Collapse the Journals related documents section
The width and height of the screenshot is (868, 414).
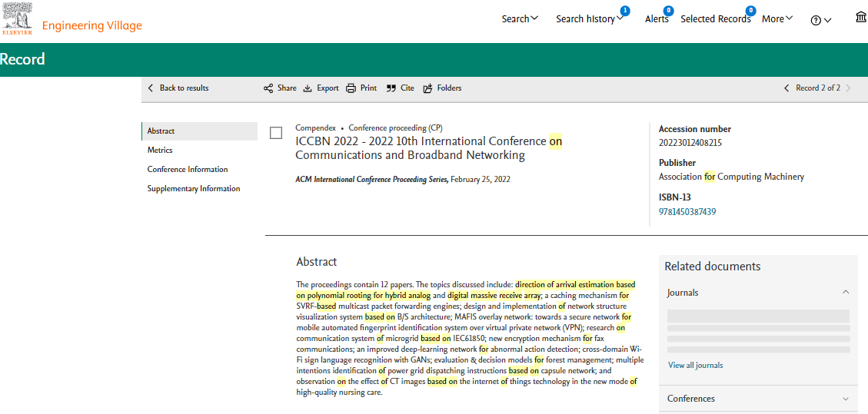(x=845, y=292)
